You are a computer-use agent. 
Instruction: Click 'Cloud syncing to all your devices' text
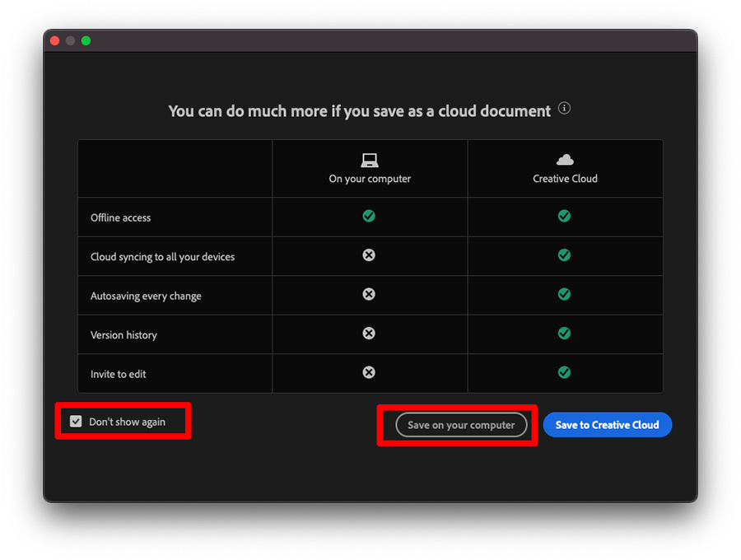pyautogui.click(x=162, y=257)
